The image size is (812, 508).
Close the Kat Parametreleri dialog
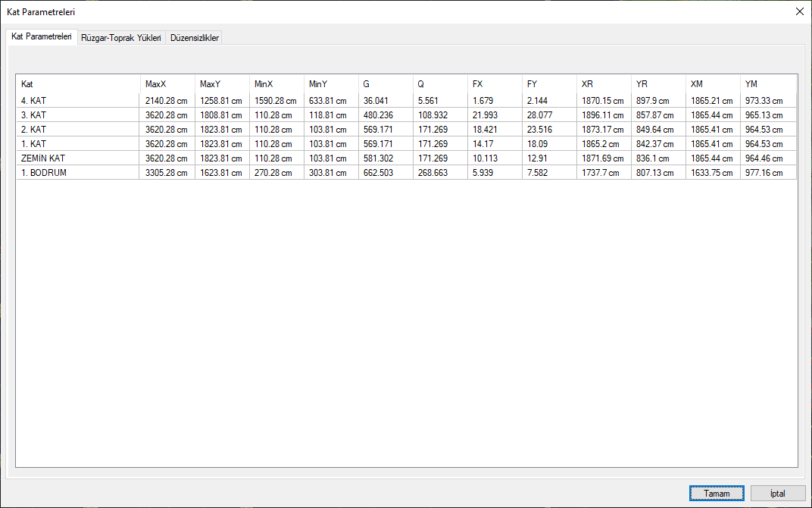[x=799, y=11]
